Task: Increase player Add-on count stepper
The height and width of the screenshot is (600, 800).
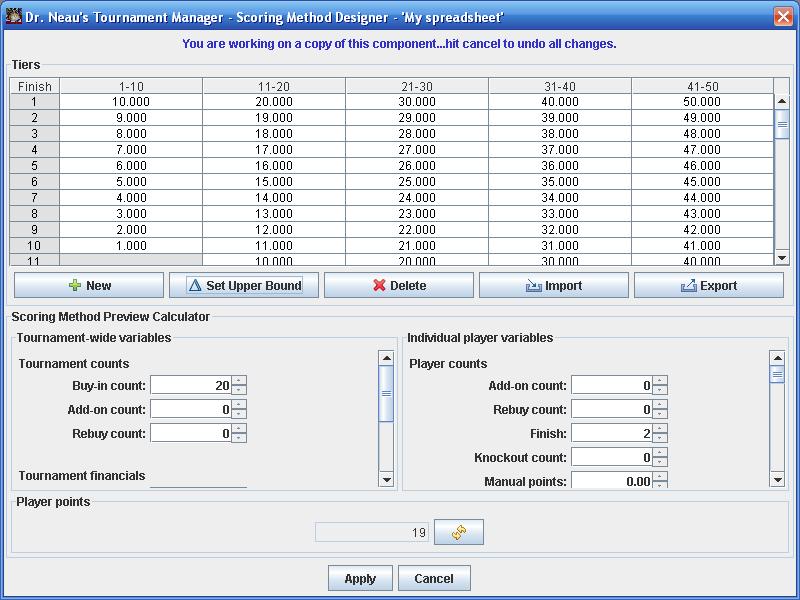Action: point(660,381)
